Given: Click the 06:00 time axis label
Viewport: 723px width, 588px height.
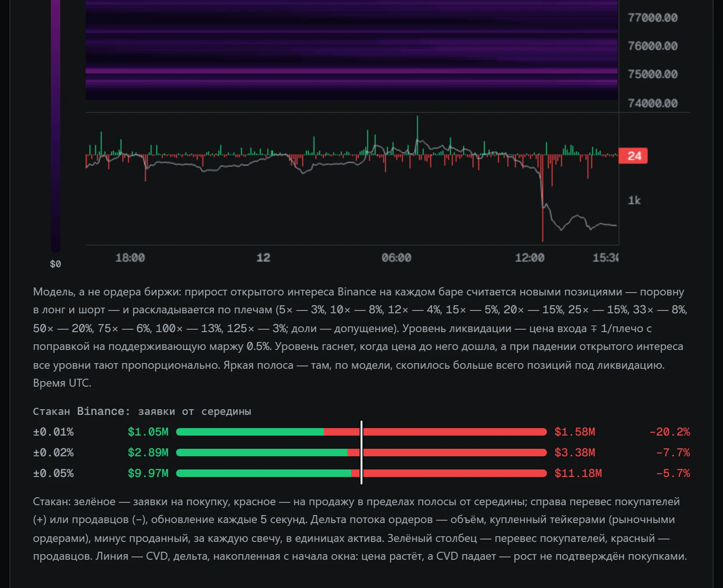Looking at the screenshot, I should pos(396,258).
